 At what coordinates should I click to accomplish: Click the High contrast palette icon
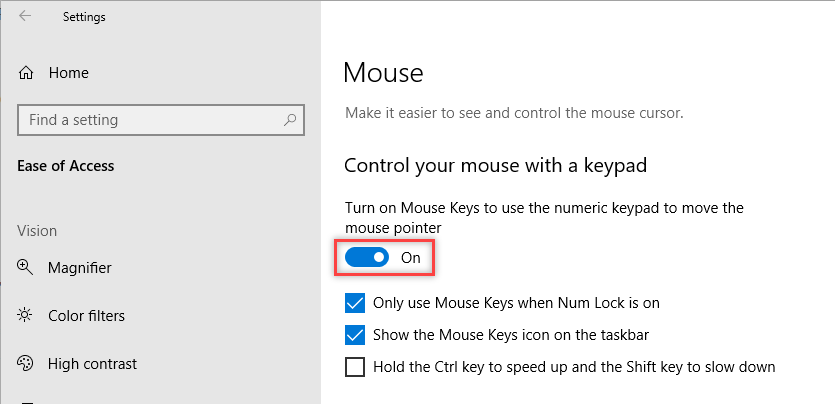pos(26,364)
